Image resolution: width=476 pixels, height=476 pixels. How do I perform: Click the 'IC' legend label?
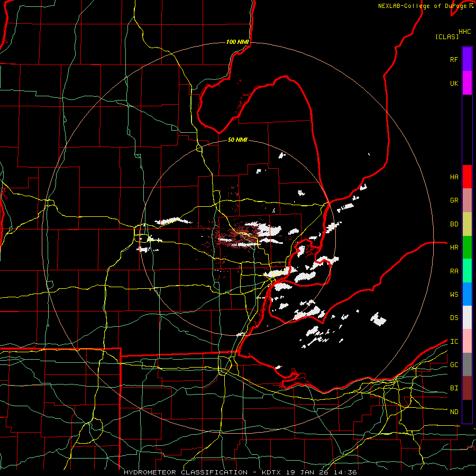(x=454, y=341)
